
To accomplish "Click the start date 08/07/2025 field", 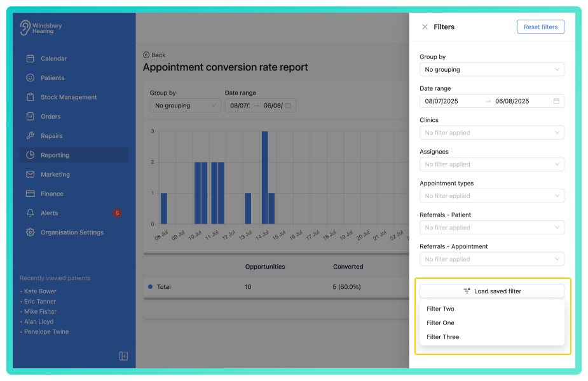I will pyautogui.click(x=450, y=101).
